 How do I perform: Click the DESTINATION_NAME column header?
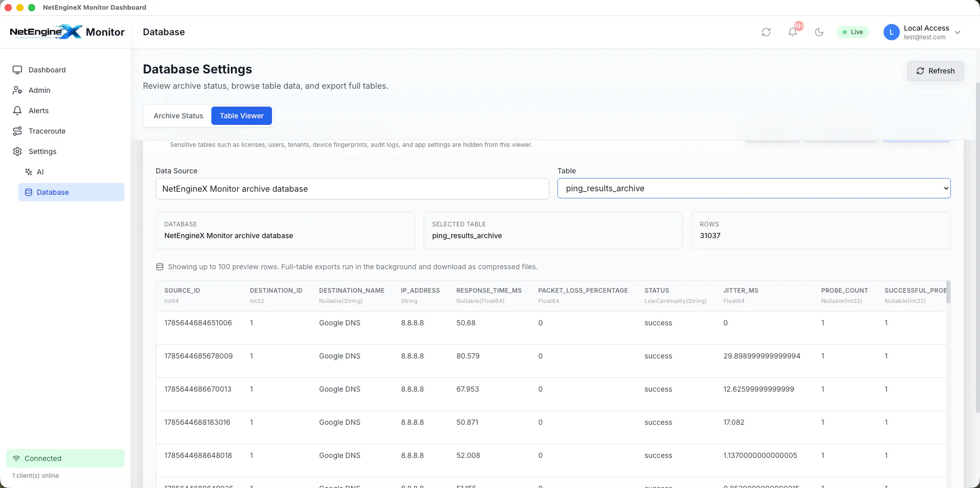point(352,291)
